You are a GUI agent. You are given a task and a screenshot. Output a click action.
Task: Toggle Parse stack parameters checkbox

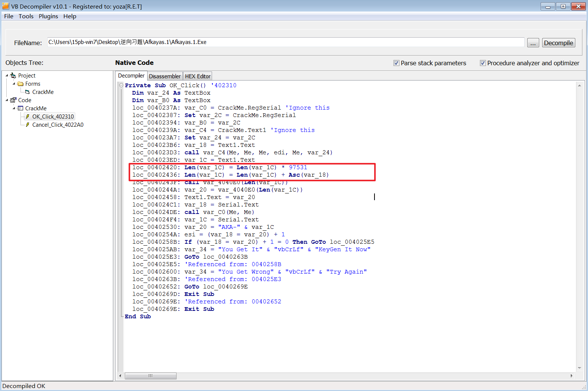pyautogui.click(x=396, y=63)
